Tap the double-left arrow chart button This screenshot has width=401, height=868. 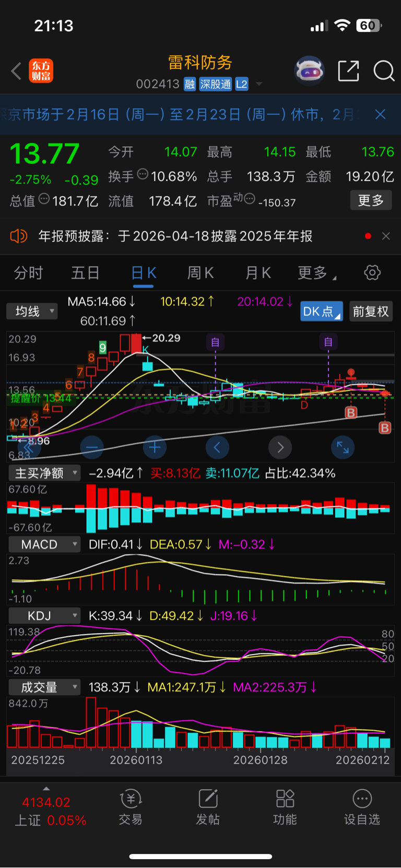pos(29,447)
